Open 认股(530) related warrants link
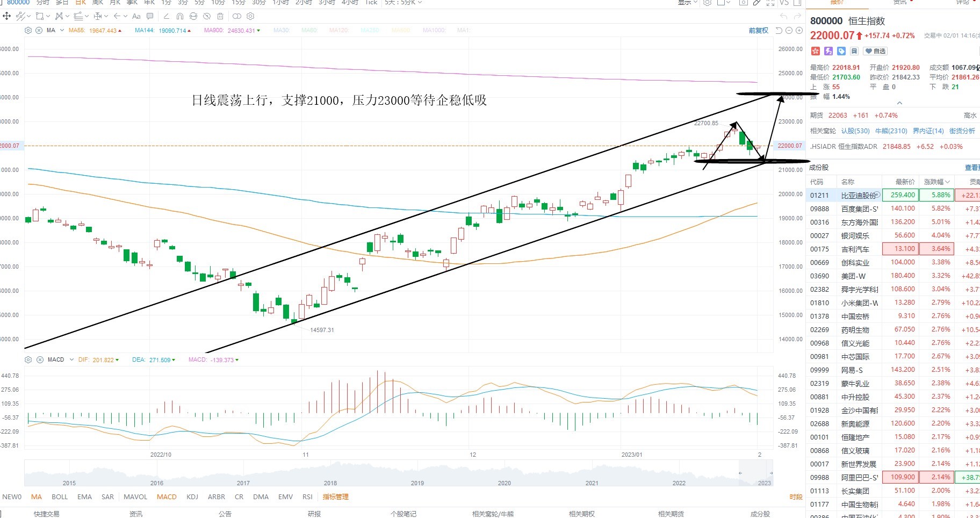 pyautogui.click(x=855, y=131)
